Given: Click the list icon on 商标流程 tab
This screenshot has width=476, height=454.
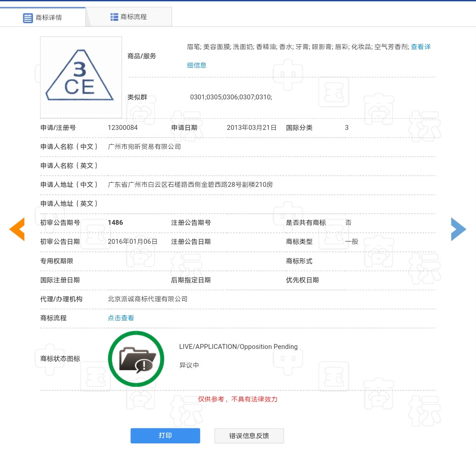Looking at the screenshot, I should 114,17.
